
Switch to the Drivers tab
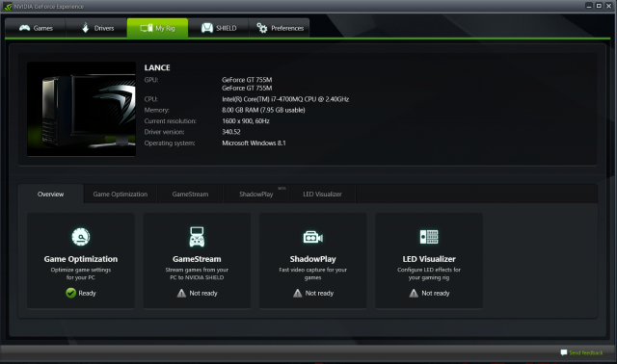pyautogui.click(x=96, y=28)
